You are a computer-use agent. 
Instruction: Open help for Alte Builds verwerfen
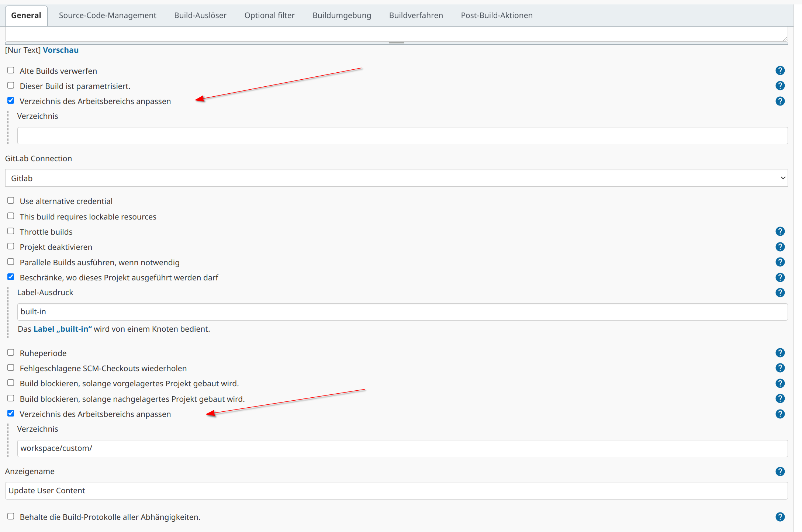coord(780,70)
